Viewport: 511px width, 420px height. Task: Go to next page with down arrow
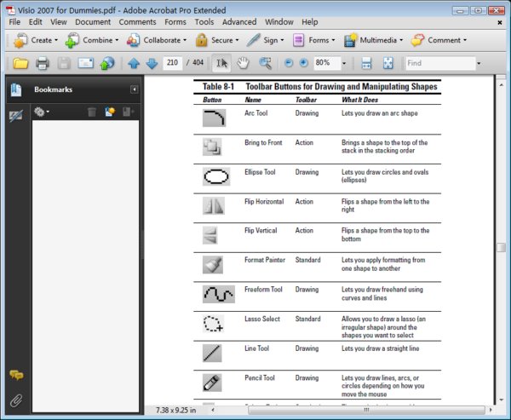coord(151,63)
